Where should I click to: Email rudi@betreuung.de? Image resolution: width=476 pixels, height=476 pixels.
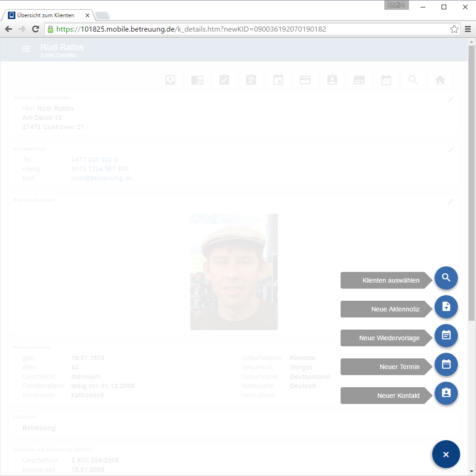point(102,178)
